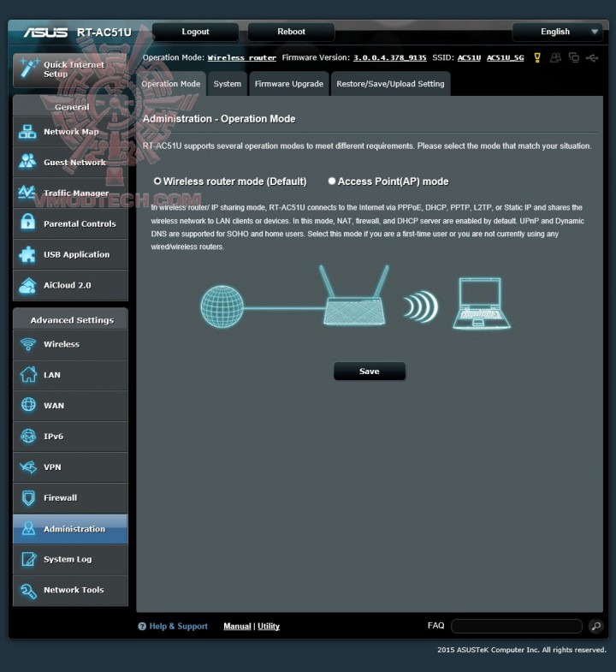This screenshot has width=616, height=672.
Task: Open the Utility link
Action: click(x=269, y=626)
